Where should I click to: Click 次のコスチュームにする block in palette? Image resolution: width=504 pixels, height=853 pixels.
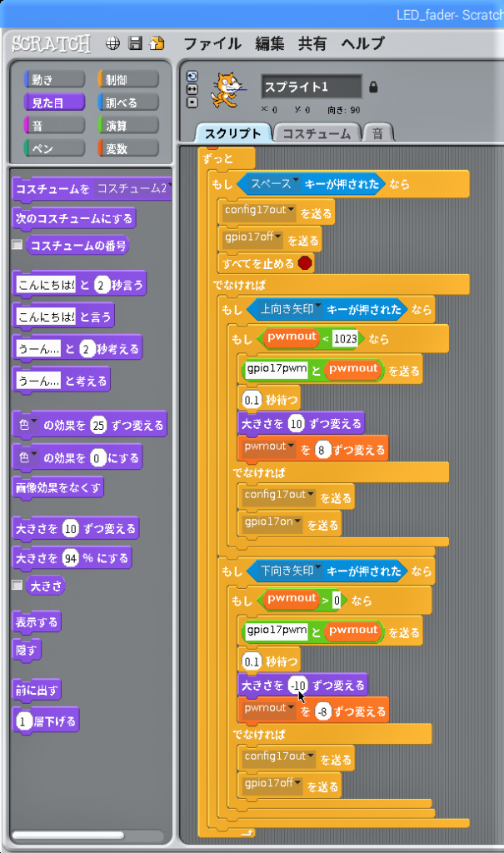coord(74,219)
